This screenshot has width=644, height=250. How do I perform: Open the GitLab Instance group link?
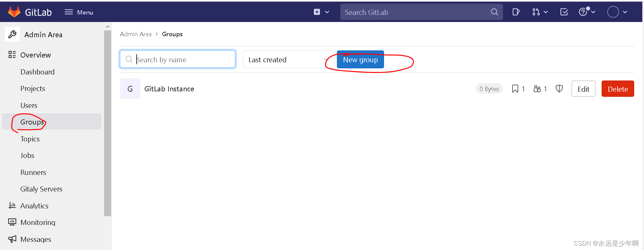tap(169, 89)
